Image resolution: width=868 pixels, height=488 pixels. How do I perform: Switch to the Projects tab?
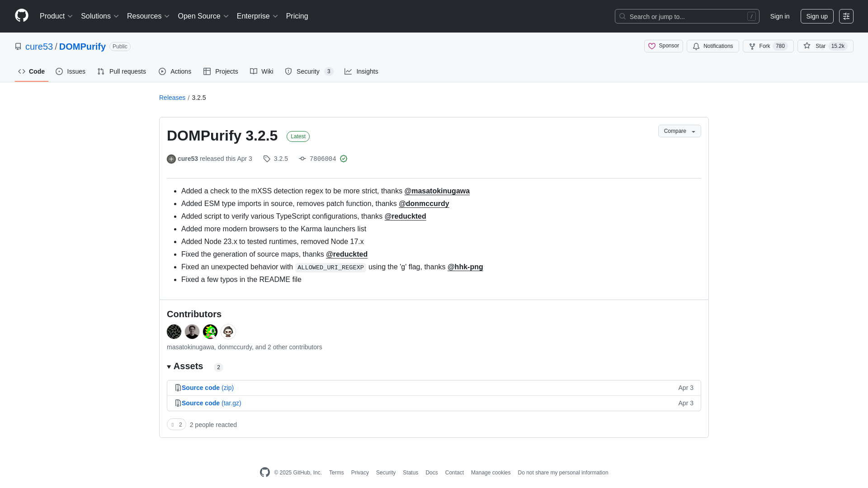221,71
